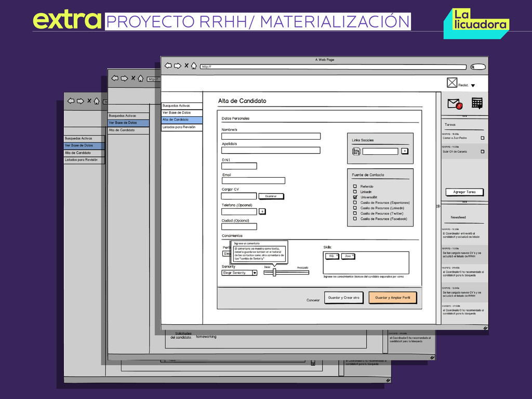
Task: Collapse the right sidebar with the double-arrow icon
Action: 438,206
